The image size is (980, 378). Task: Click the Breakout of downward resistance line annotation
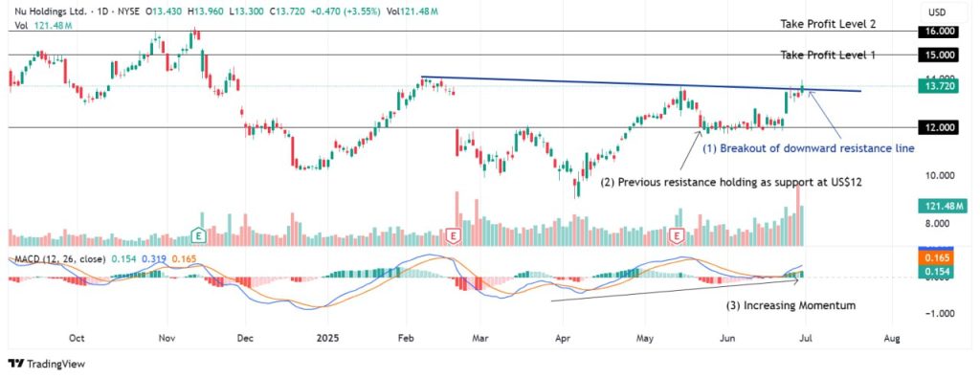(809, 148)
